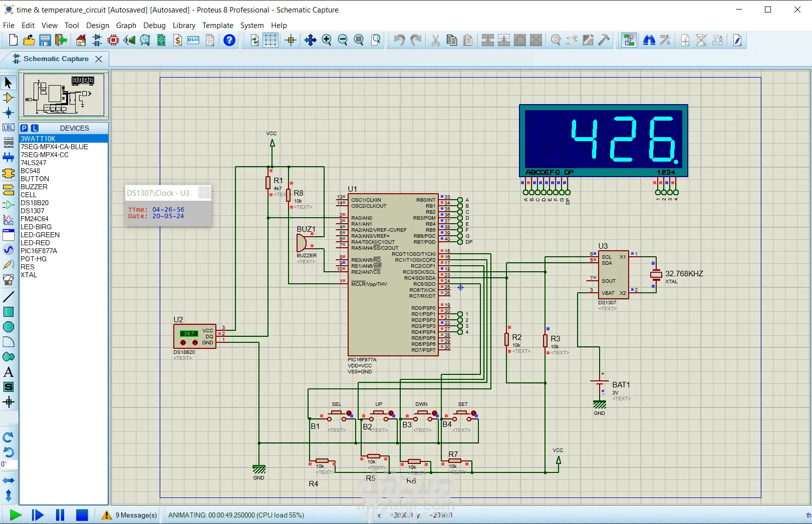Open Search and Tag binoculars icon
Screen dimensions: 812x524
[649, 40]
